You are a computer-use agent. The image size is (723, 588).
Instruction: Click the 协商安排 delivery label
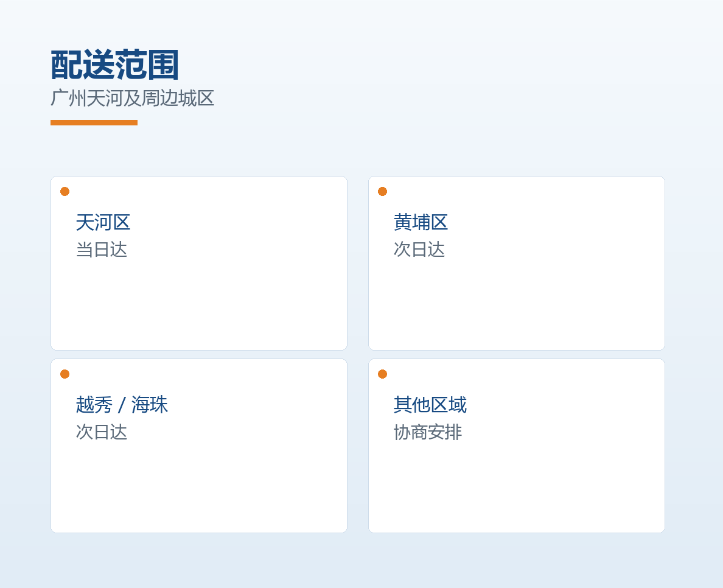tap(428, 432)
